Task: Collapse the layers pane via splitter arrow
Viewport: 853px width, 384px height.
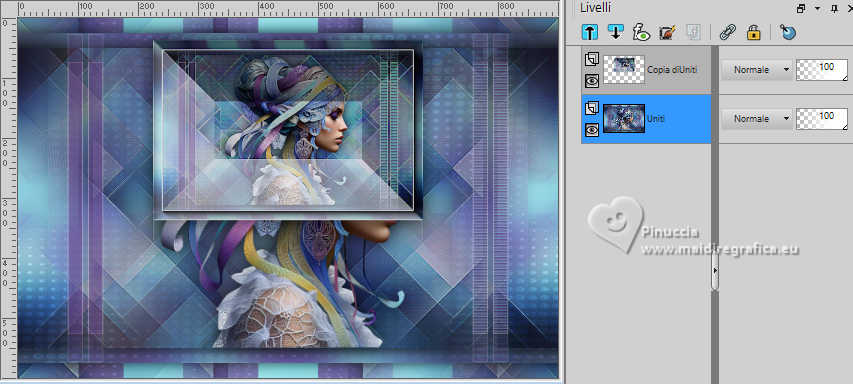Action: coord(715,270)
